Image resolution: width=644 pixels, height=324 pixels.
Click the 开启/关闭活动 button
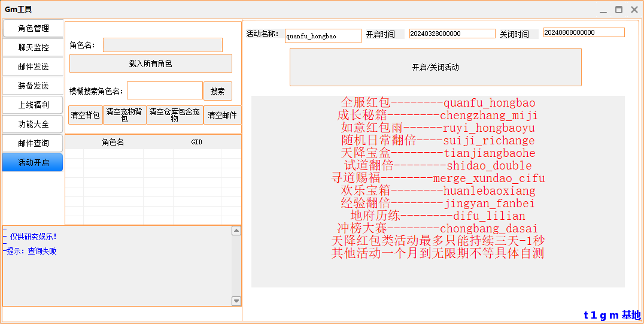[435, 67]
